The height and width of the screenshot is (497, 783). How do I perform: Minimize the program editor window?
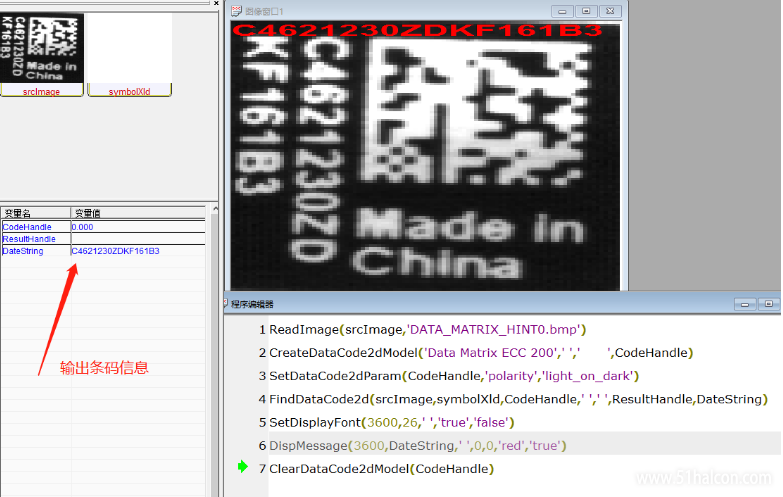pos(745,304)
